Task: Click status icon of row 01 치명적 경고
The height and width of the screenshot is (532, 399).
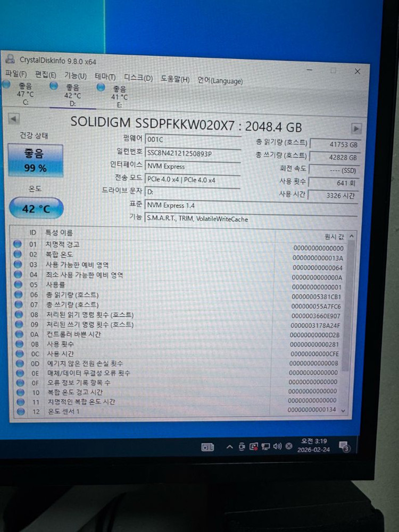Action: point(18,244)
